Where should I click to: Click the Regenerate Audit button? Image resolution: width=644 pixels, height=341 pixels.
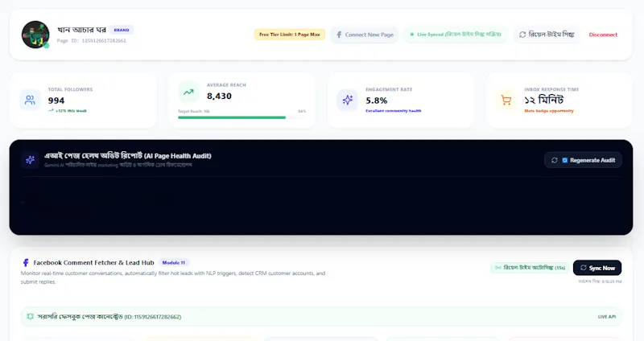click(x=583, y=160)
